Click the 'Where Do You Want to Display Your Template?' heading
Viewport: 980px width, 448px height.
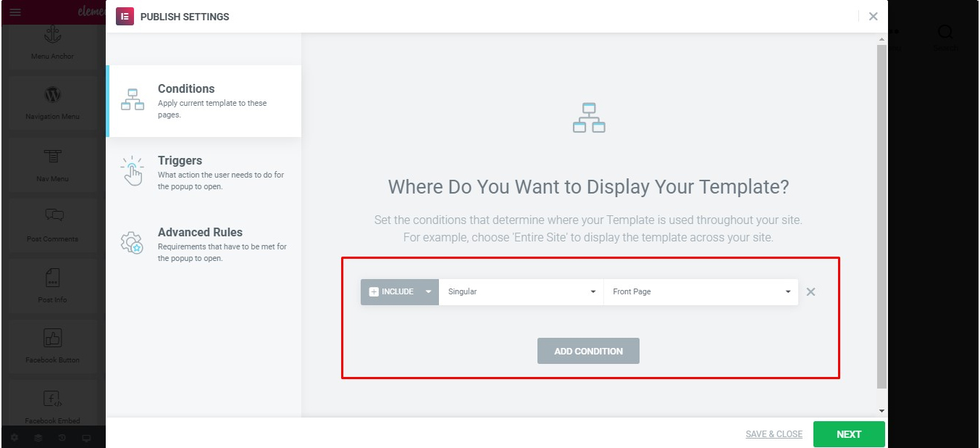coord(589,187)
